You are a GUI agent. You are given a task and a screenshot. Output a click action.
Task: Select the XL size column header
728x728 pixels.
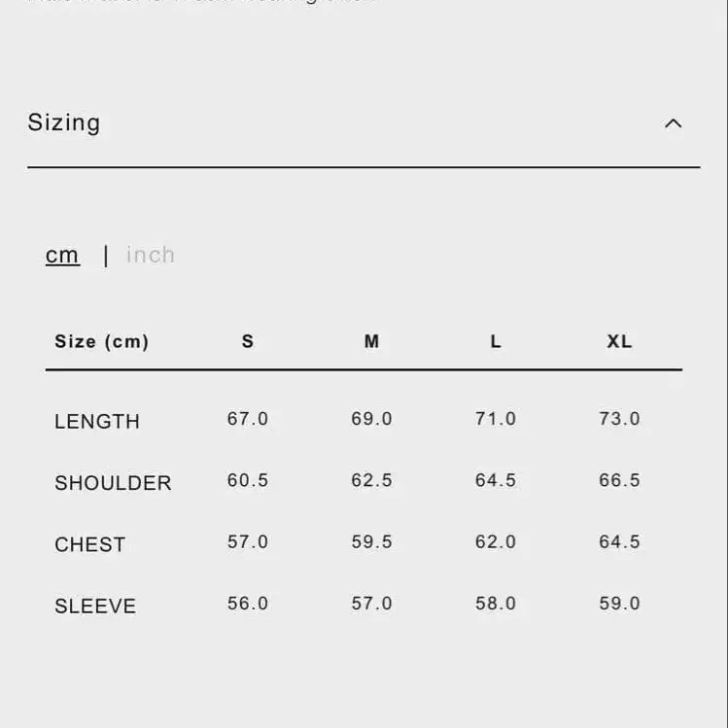tap(619, 341)
